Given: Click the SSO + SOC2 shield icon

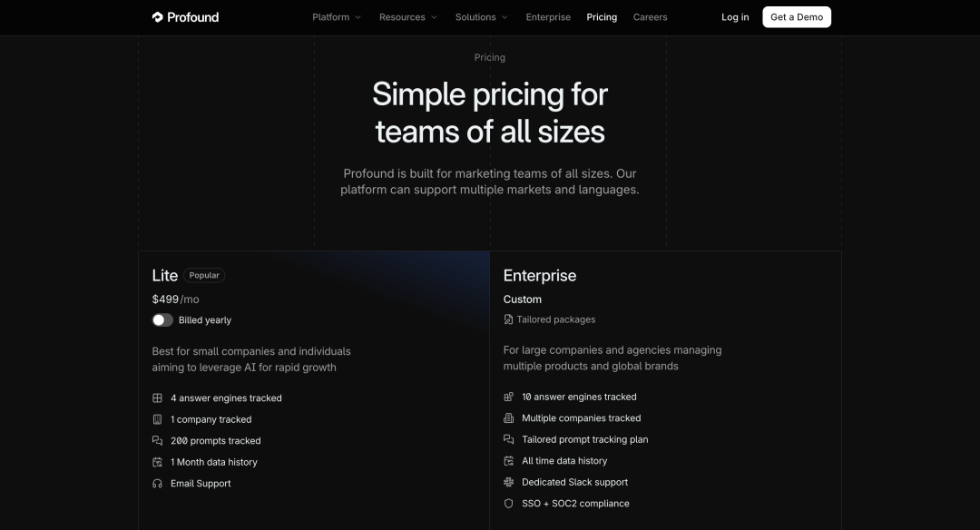Looking at the screenshot, I should coord(508,504).
